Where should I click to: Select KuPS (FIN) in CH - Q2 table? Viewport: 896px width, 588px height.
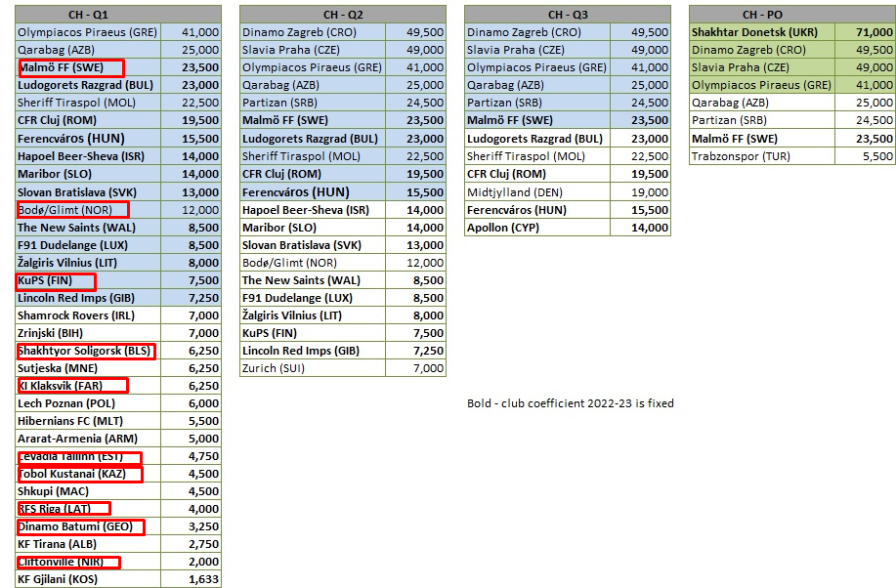coord(313,333)
